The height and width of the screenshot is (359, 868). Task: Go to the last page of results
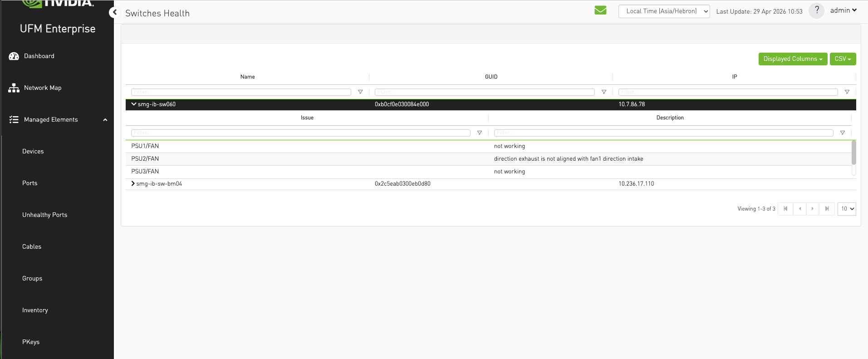click(827, 209)
